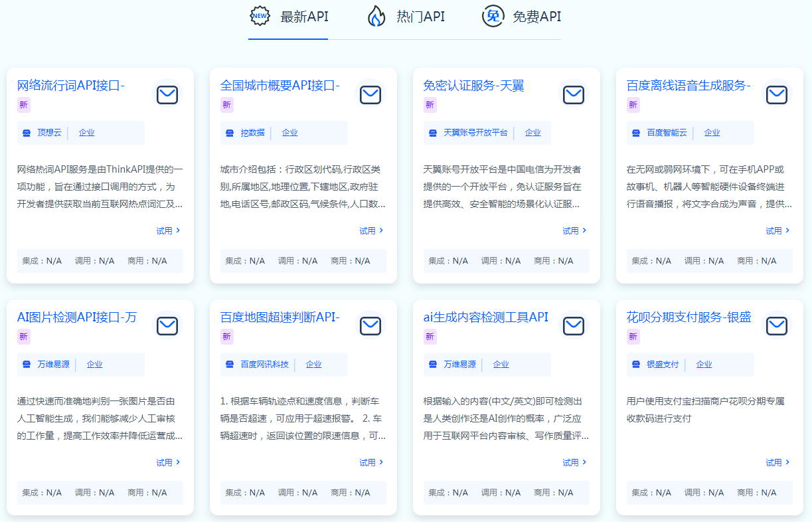Click the envelope icon on ai生成内容检测工具API card

click(573, 326)
